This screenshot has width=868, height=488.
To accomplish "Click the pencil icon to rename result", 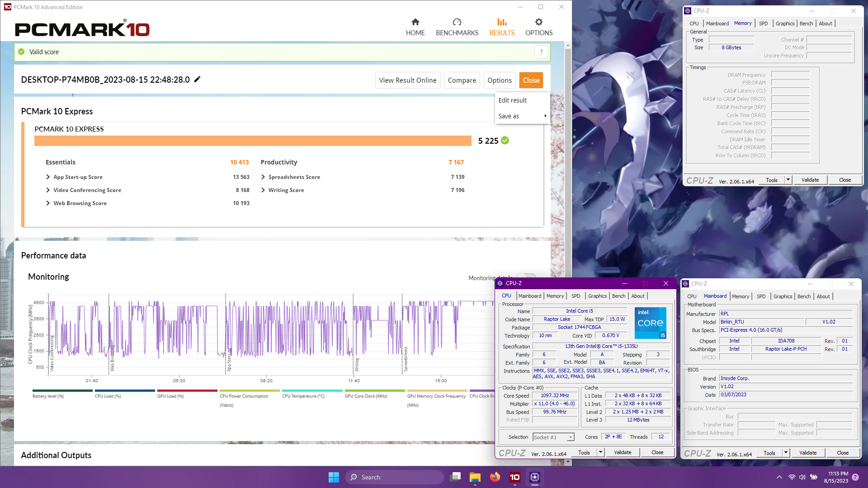I will tap(197, 80).
